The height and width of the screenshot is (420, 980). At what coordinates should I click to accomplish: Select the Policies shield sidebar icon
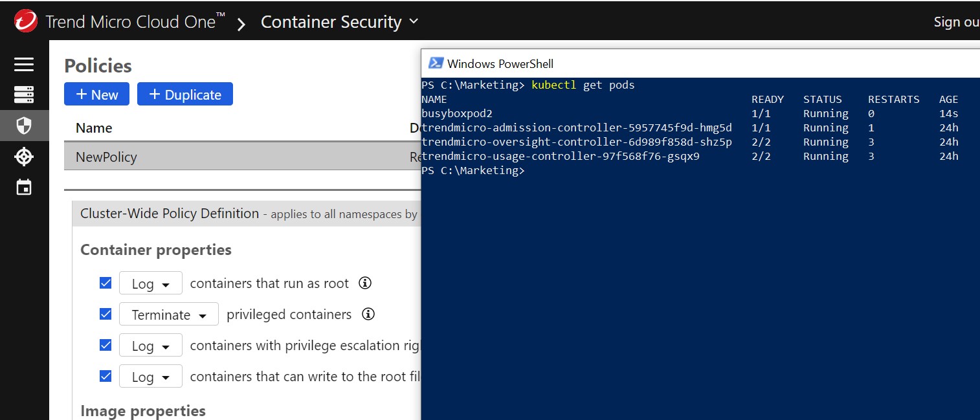coord(24,126)
